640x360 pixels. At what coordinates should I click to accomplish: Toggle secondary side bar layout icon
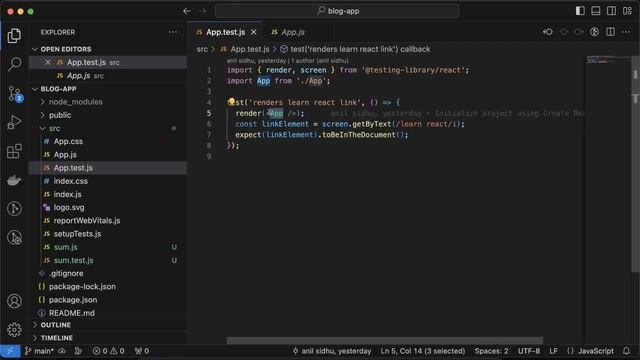(x=611, y=11)
